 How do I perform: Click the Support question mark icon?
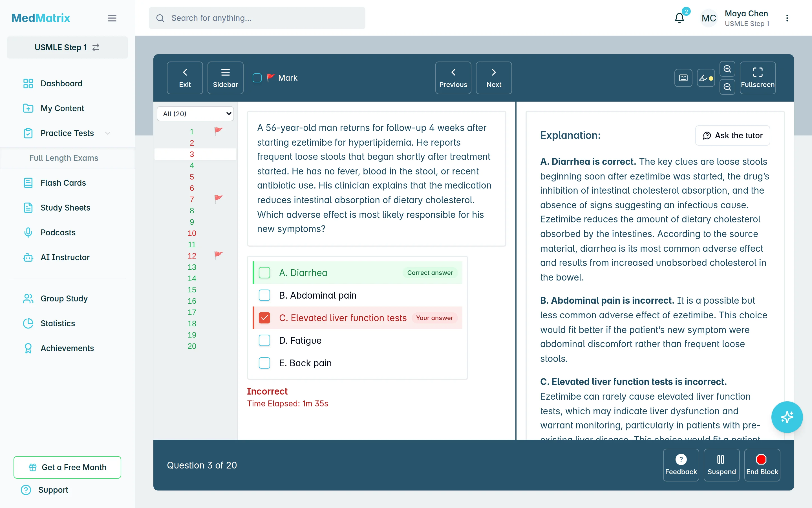(x=26, y=490)
